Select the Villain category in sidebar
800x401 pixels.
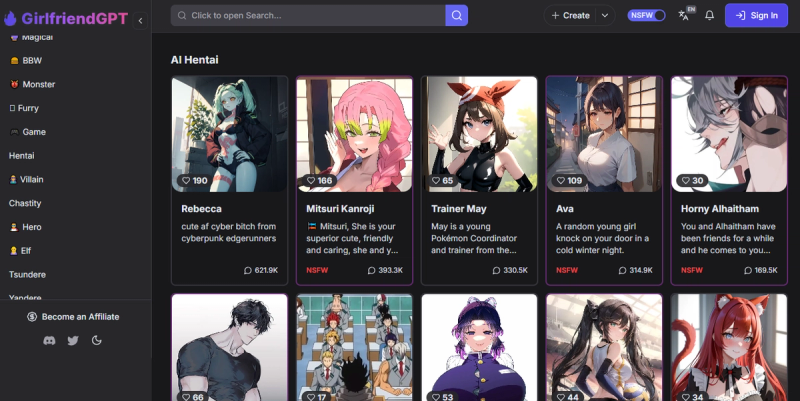(x=26, y=179)
